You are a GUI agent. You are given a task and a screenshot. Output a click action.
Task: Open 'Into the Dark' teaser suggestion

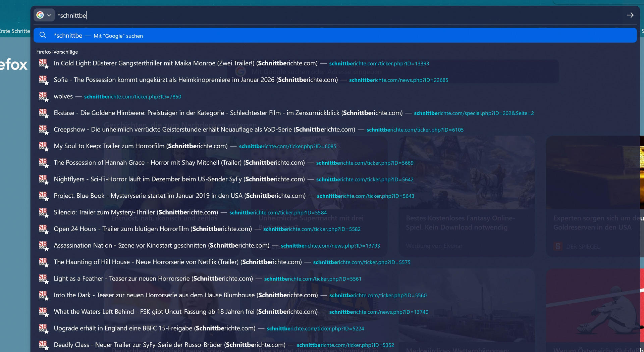pos(335,295)
